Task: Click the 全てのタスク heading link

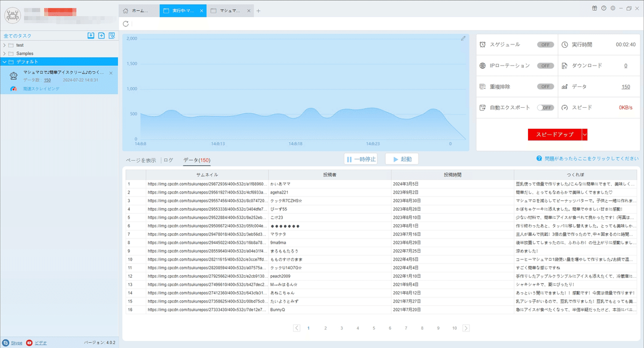Action: point(18,36)
